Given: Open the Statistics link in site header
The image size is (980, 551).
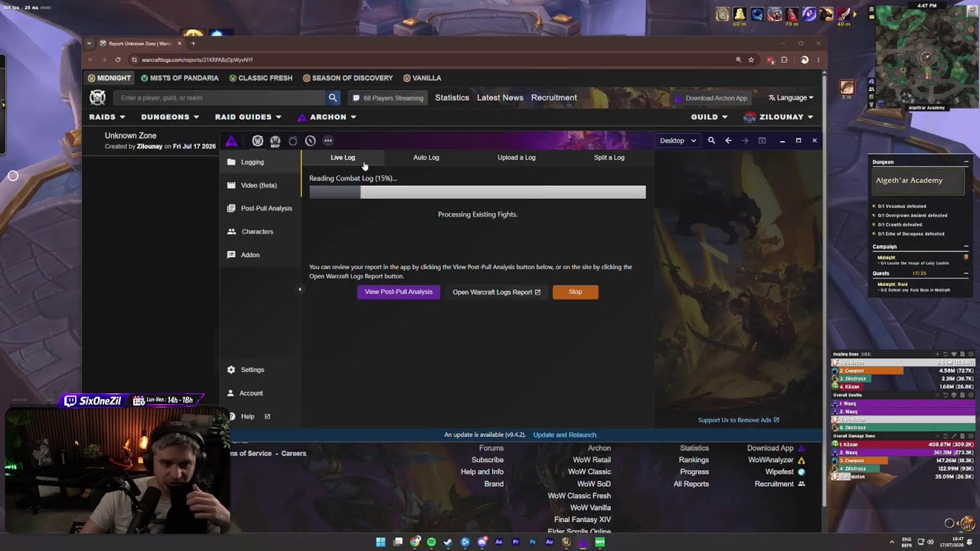Looking at the screenshot, I should [x=452, y=98].
